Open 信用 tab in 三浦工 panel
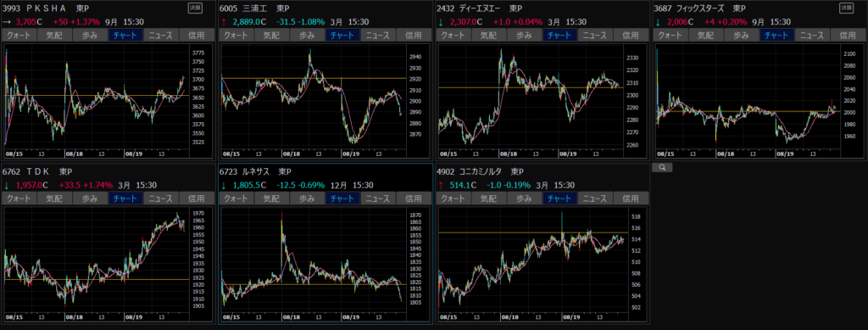The image size is (868, 330). (x=413, y=36)
